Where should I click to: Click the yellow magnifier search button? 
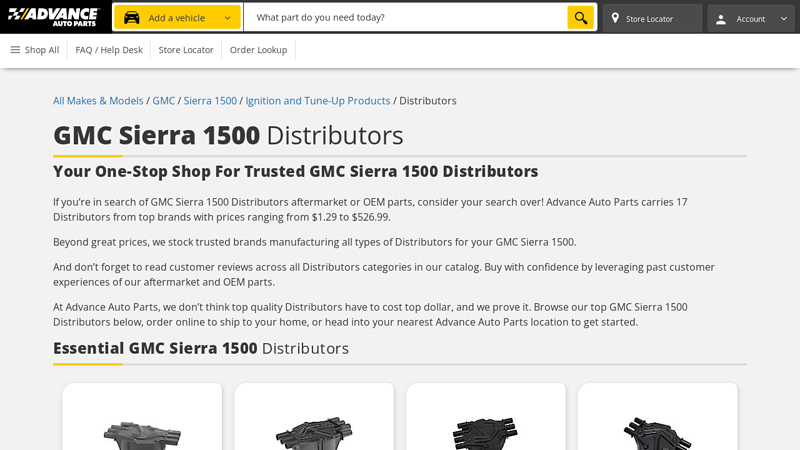[581, 17]
